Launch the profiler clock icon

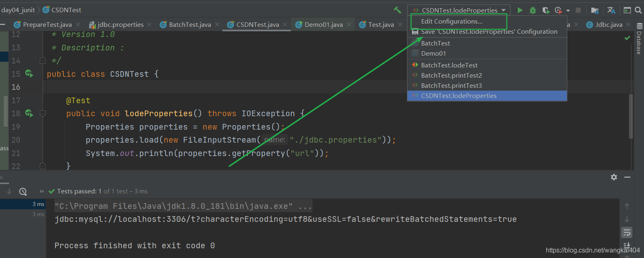click(558, 10)
